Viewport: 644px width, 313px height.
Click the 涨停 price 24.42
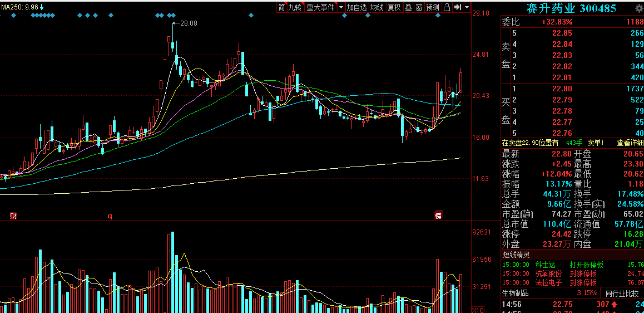click(562, 234)
